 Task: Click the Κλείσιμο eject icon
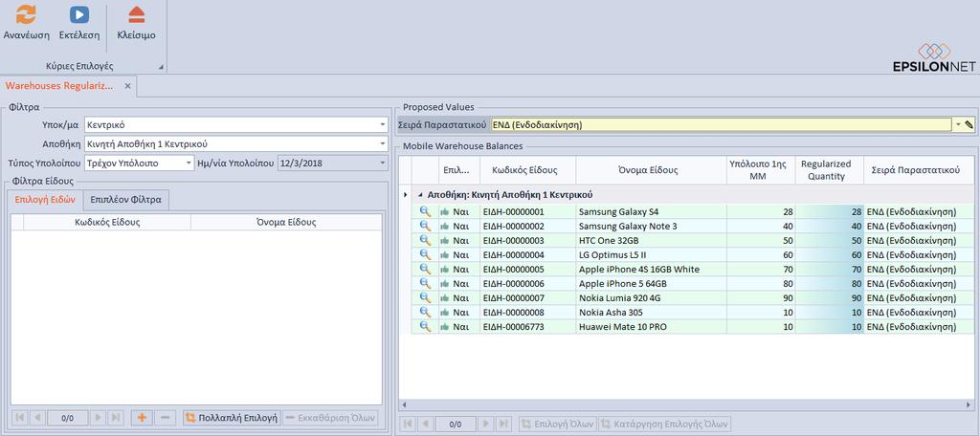136,14
